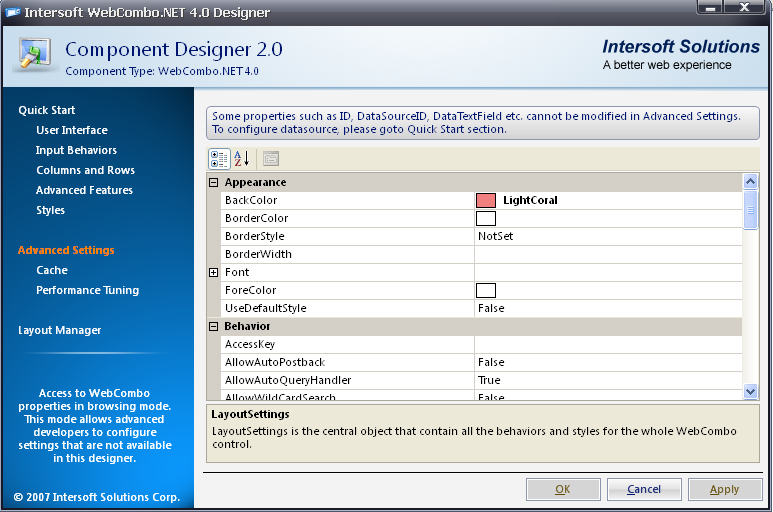Select Layout Manager in the sidebar

(x=59, y=330)
